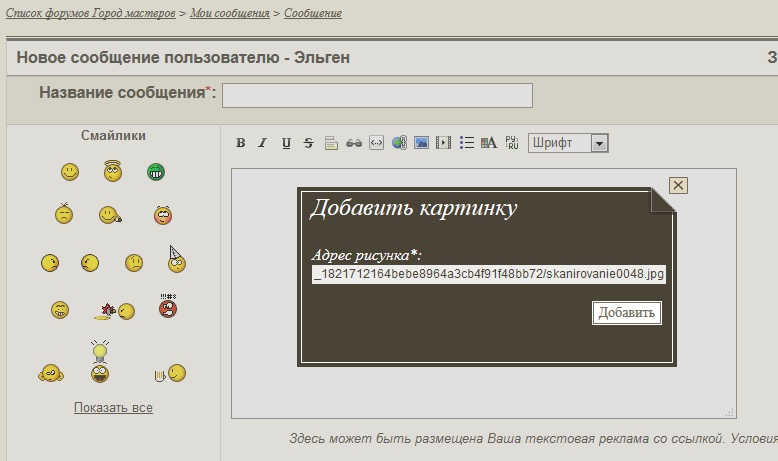Apply strikethrough formatting to the text
The image size is (778, 461).
coord(308,143)
